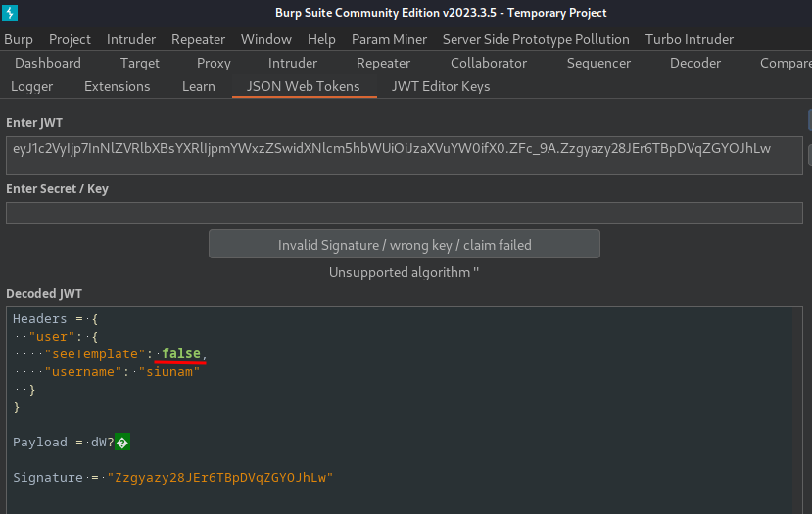Click the Enter JWT label

(34, 123)
